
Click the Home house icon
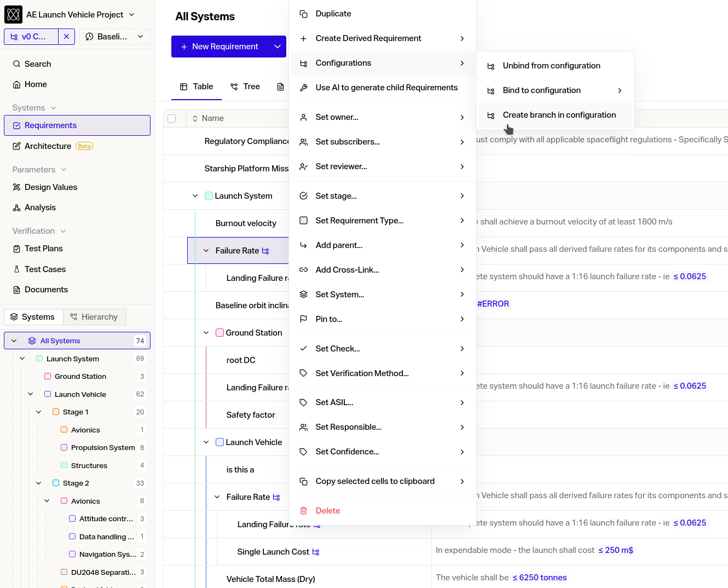click(x=17, y=84)
